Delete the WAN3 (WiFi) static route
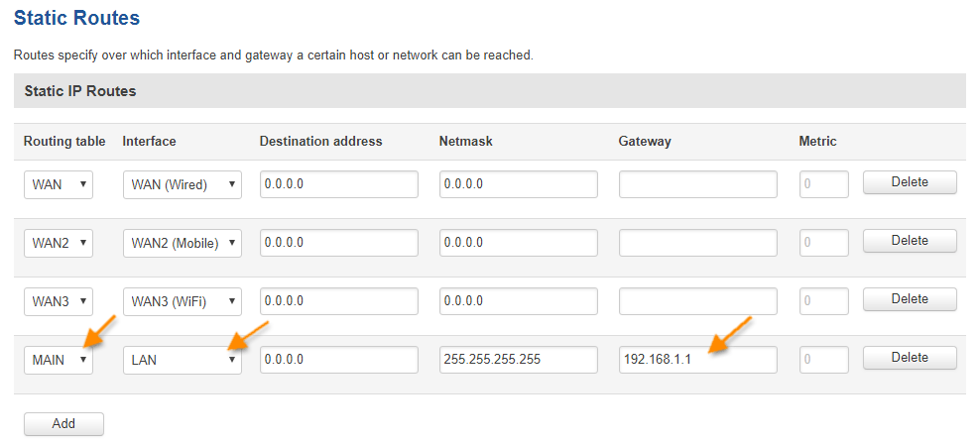 [x=910, y=299]
